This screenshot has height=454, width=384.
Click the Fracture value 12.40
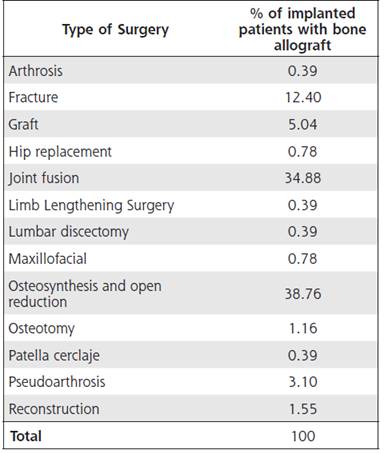tap(303, 97)
